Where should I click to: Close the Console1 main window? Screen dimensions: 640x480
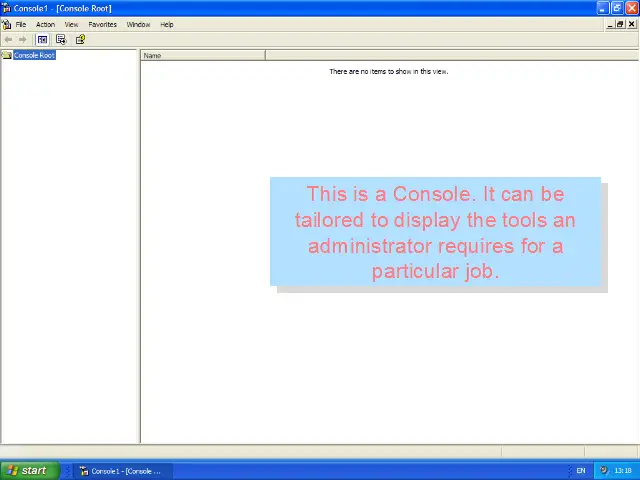click(632, 8)
